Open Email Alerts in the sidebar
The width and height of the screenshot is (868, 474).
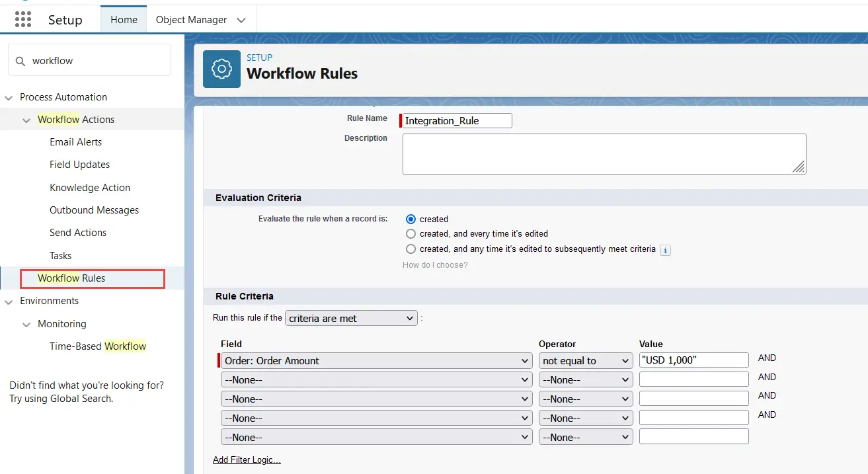tap(76, 142)
